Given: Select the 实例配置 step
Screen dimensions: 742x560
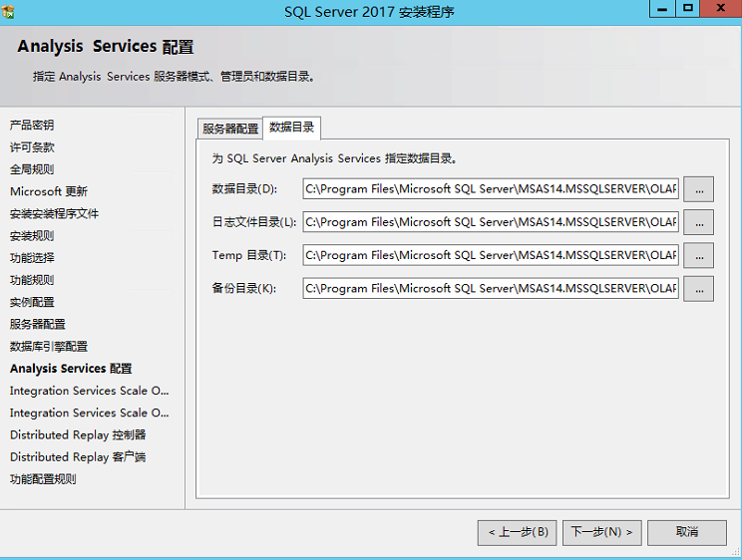Looking at the screenshot, I should [32, 302].
